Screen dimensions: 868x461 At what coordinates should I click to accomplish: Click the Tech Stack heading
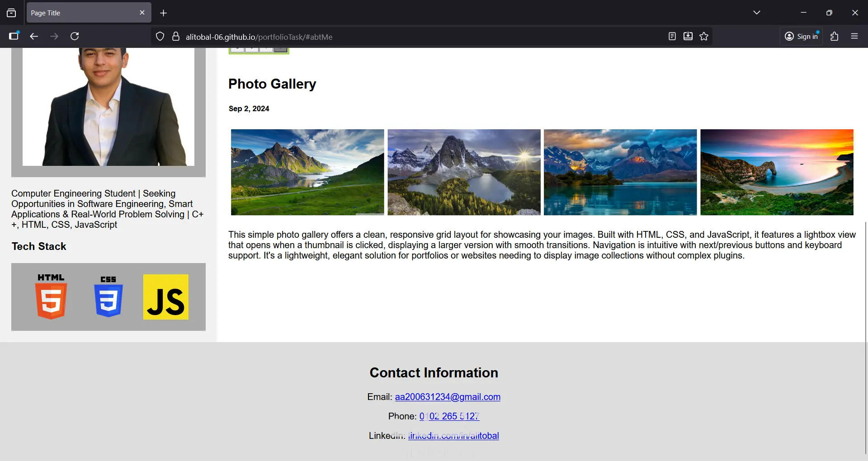click(39, 246)
